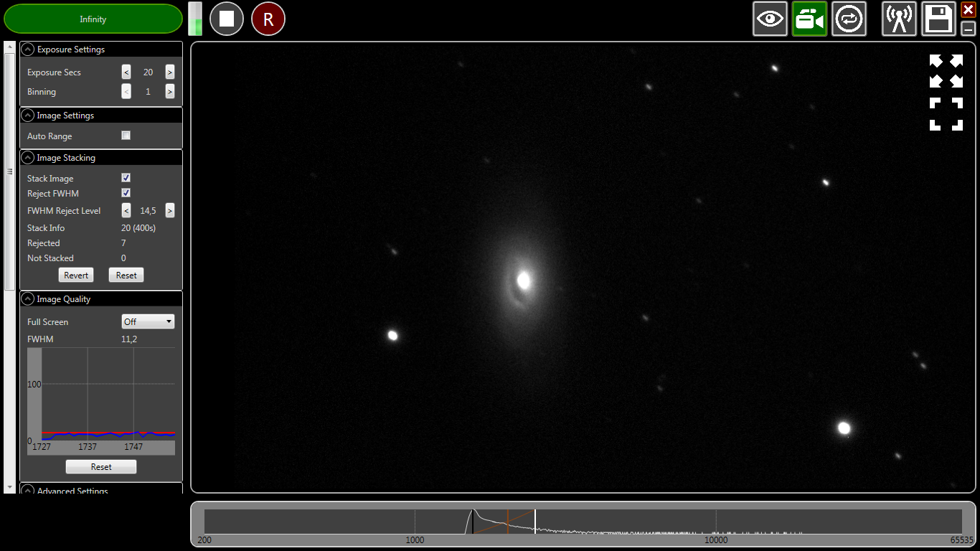Click the Exposure Secs value 20
Image resolution: width=980 pixels, height=551 pixels.
148,72
